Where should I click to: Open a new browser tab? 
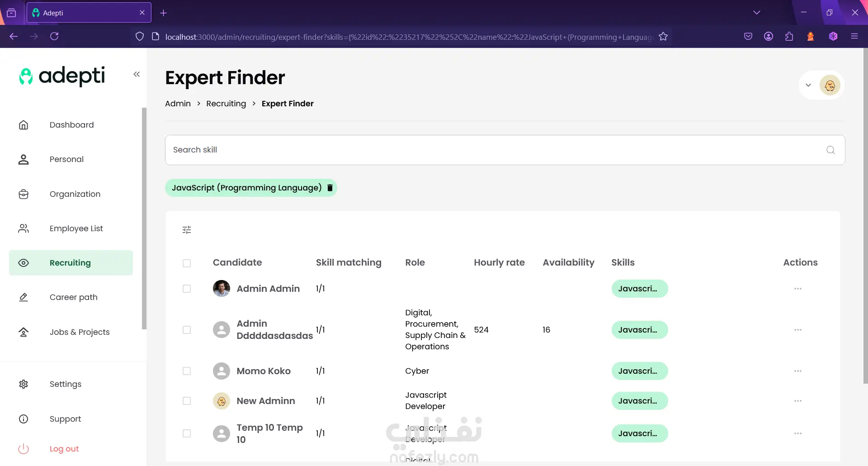pyautogui.click(x=164, y=13)
